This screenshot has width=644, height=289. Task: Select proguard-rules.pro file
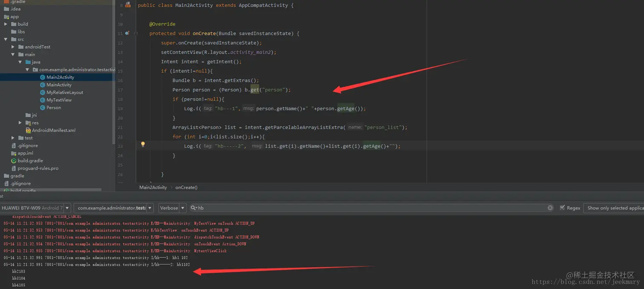point(38,168)
